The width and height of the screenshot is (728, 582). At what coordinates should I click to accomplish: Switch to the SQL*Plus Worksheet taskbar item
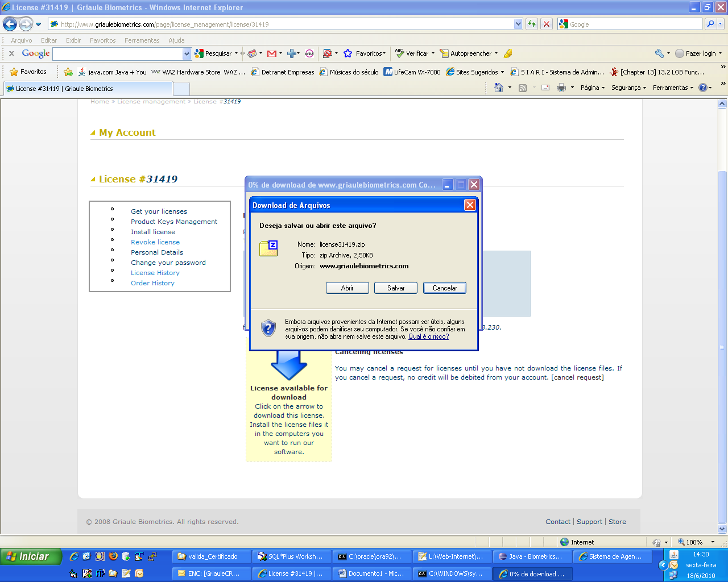click(291, 556)
